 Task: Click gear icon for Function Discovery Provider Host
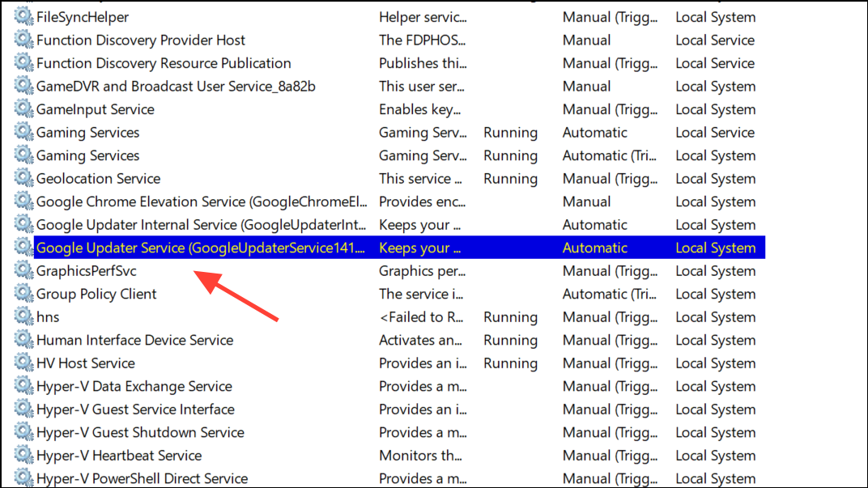pyautogui.click(x=24, y=40)
